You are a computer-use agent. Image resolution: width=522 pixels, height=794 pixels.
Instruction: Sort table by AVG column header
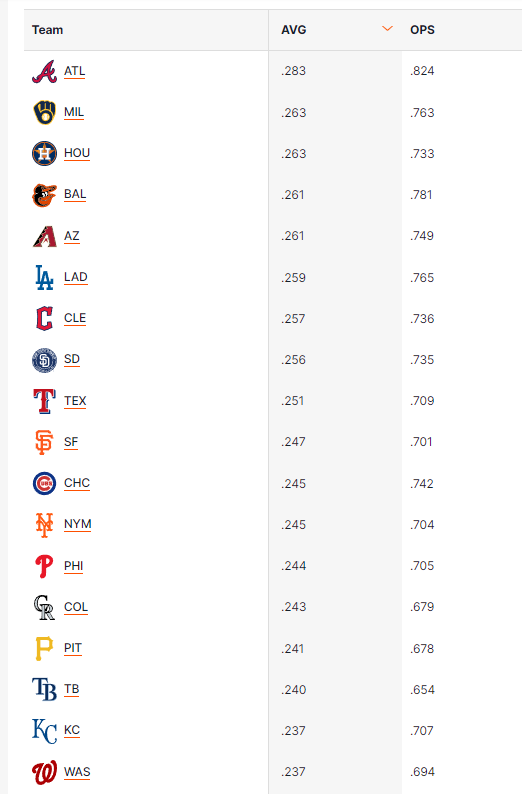coord(294,30)
